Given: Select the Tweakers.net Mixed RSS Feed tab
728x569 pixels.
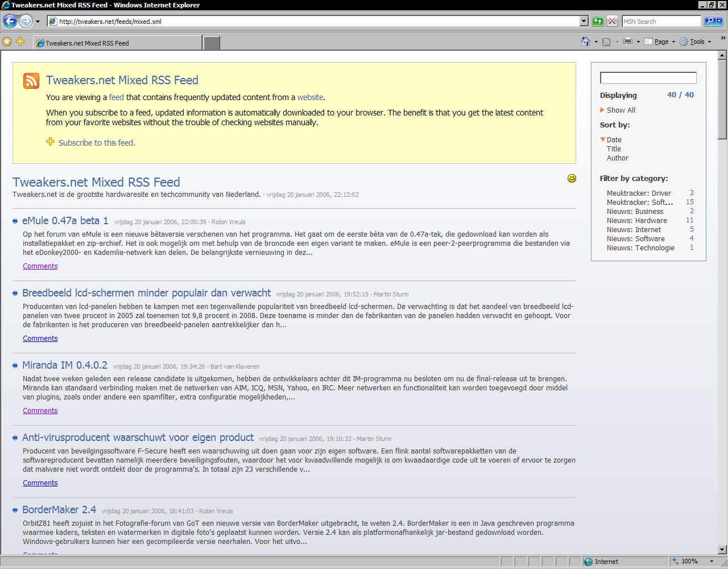Looking at the screenshot, I should (117, 43).
